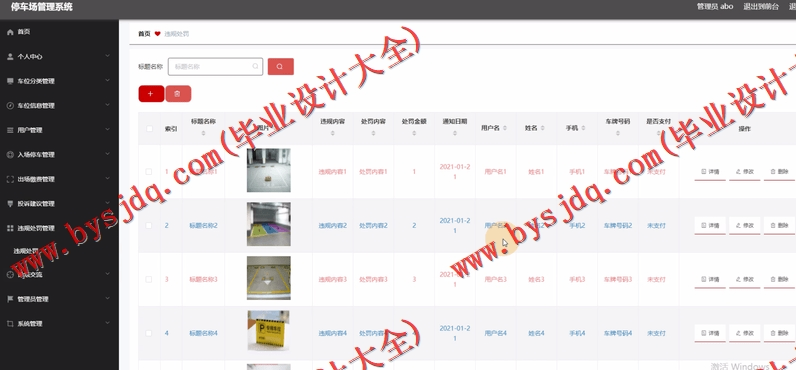The height and width of the screenshot is (370, 796).
Task: Expand the 出场缴费管理 chevron
Action: 107,179
